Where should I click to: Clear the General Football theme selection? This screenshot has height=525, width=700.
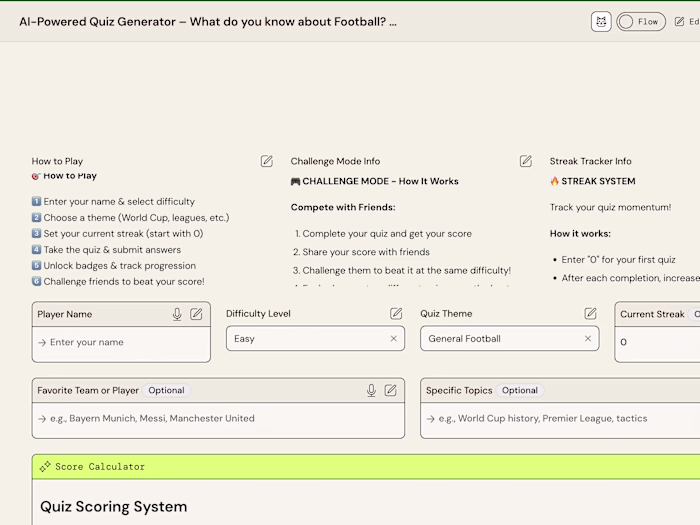point(588,338)
